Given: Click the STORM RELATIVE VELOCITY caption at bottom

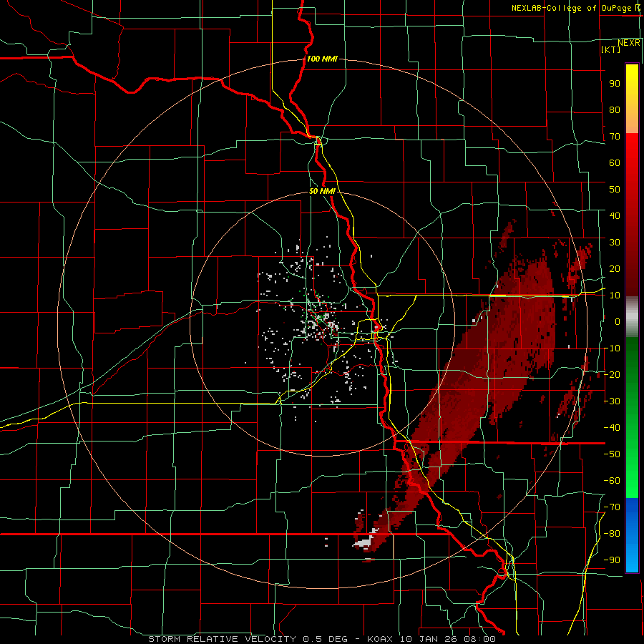Looking at the screenshot, I should pos(322,639).
